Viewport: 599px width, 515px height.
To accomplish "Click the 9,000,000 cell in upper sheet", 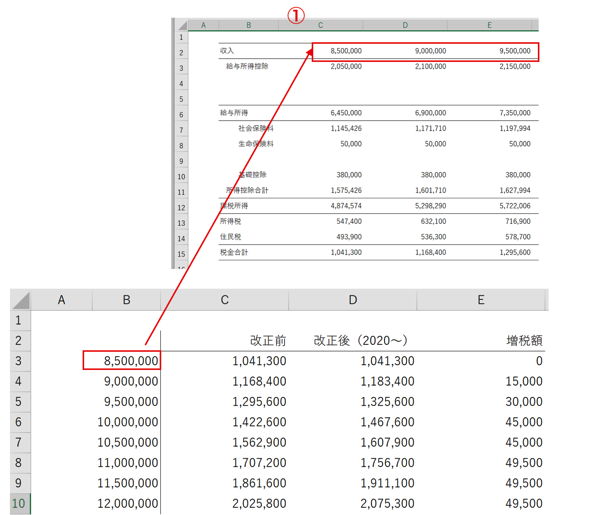I will (405, 51).
